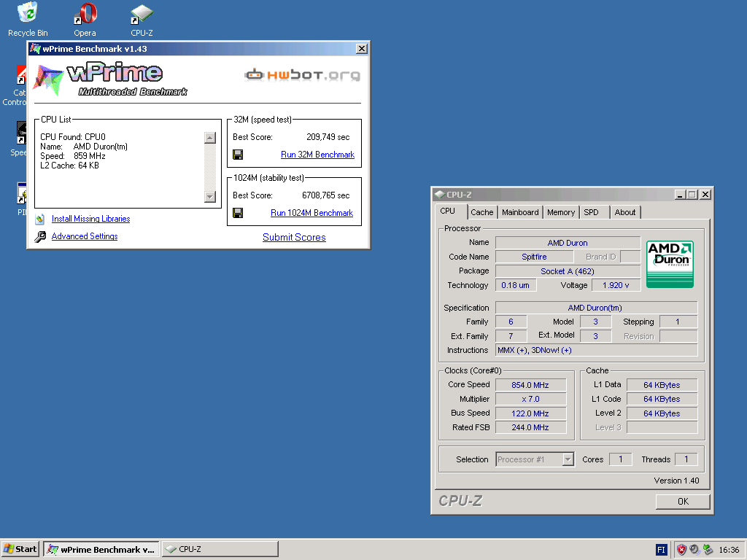This screenshot has height=560, width=747.
Task: Click the Specification field AMD Duron(tm)
Action: pyautogui.click(x=597, y=308)
